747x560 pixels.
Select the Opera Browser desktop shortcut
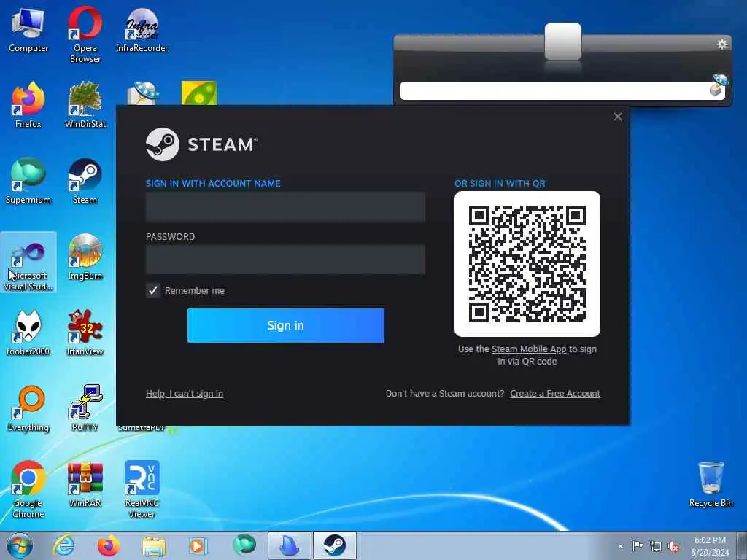(x=85, y=34)
